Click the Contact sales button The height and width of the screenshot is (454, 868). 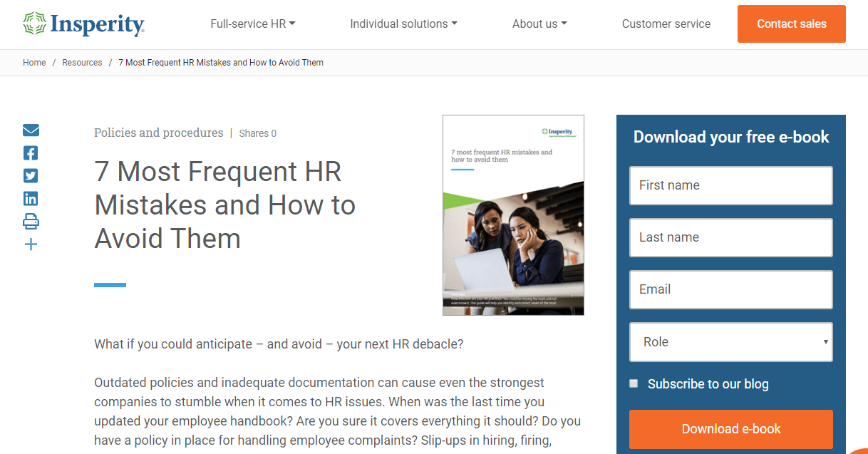791,24
